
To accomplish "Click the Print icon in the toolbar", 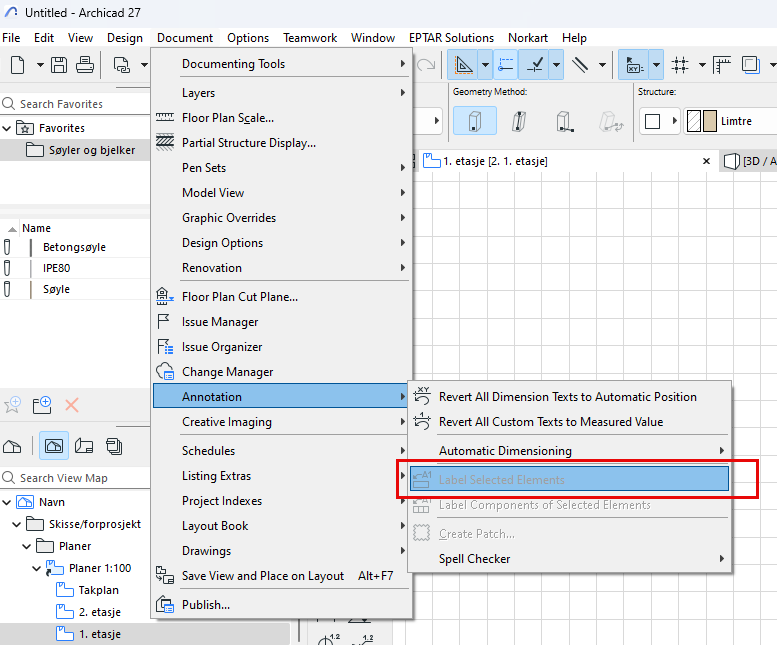I will (x=84, y=65).
